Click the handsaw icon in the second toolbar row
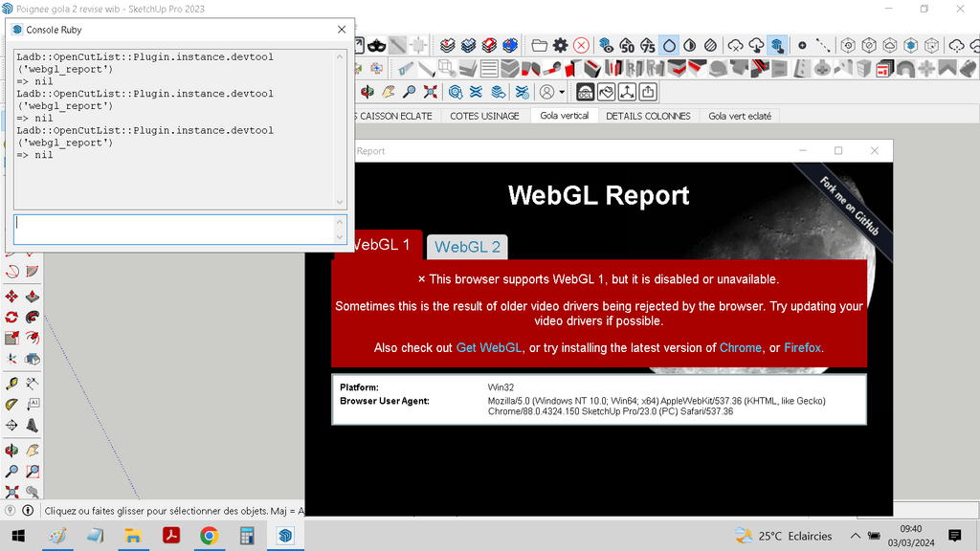This screenshot has width=980, height=551. pos(406,69)
